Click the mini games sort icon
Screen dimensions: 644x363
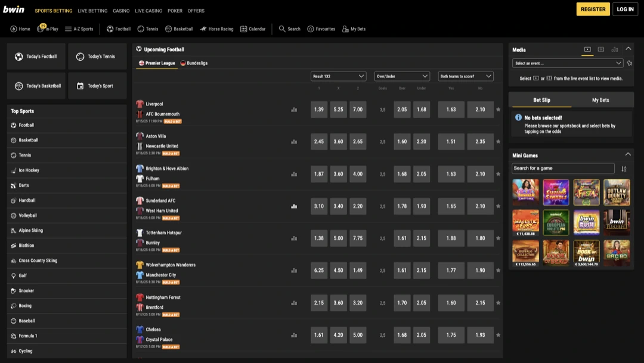(x=624, y=169)
